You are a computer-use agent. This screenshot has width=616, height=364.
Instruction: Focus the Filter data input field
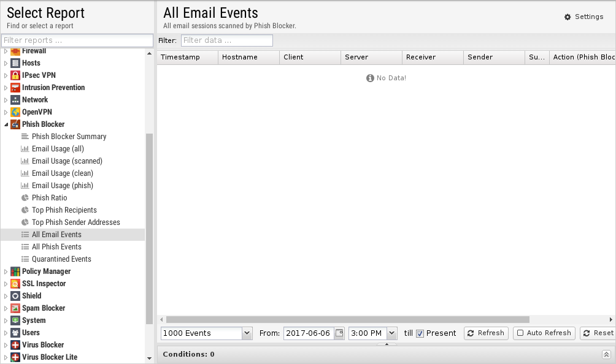point(226,40)
